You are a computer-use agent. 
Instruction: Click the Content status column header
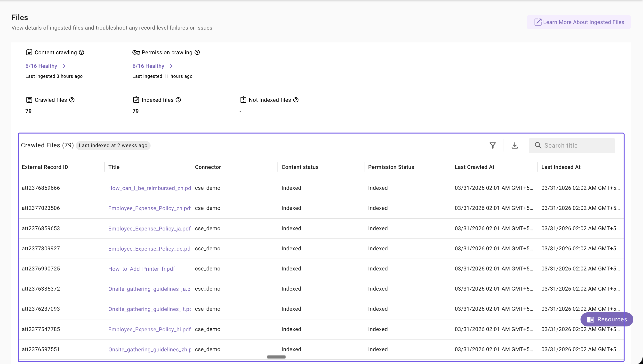300,167
